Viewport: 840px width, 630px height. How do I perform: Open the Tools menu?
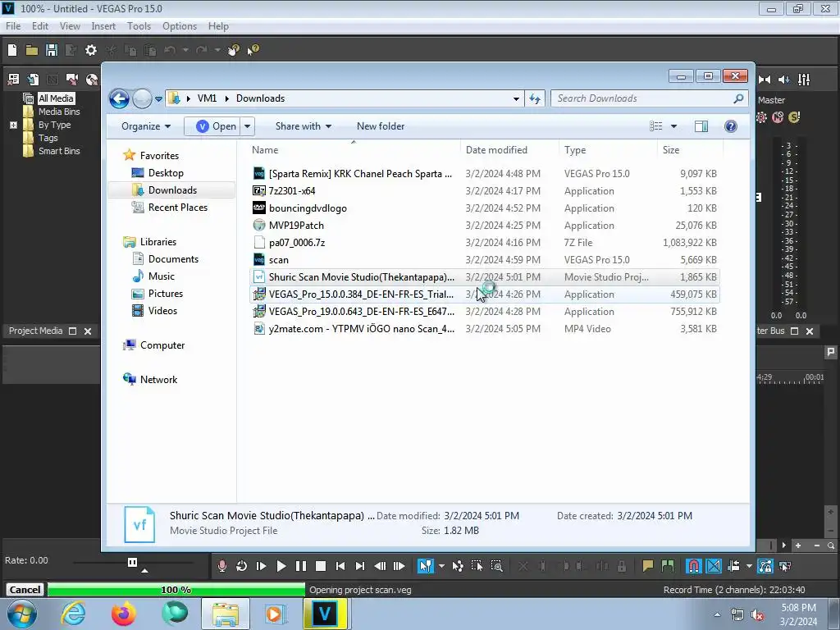coord(139,25)
